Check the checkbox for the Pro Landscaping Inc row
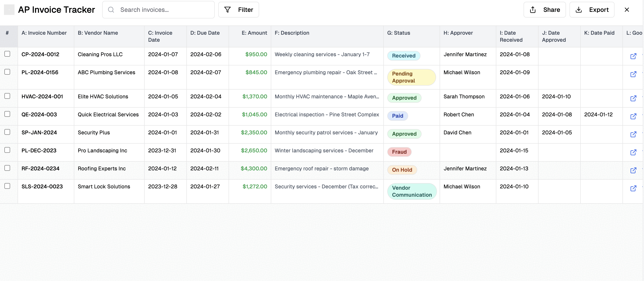This screenshot has width=644, height=281. pyautogui.click(x=7, y=150)
